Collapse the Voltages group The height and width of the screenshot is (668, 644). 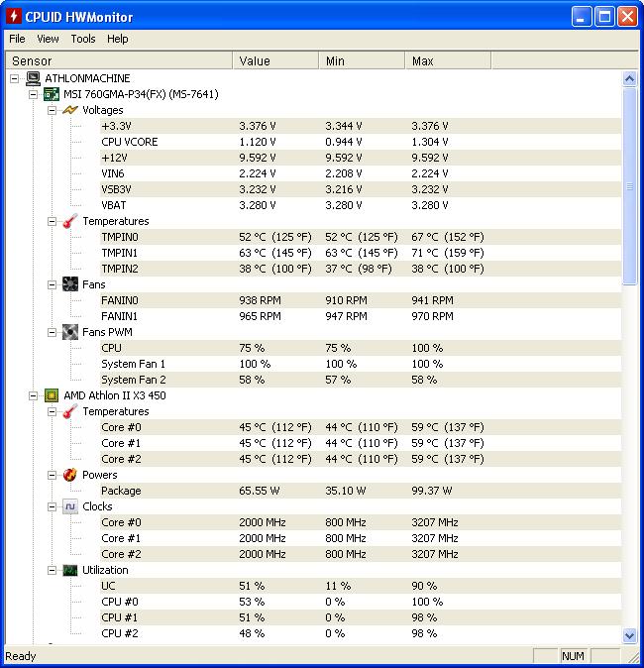click(52, 110)
